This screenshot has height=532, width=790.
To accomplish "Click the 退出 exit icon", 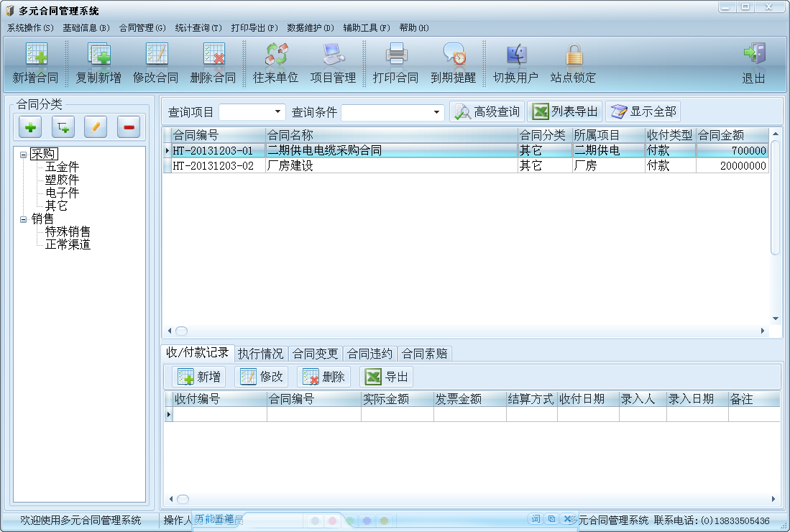I will tap(754, 63).
